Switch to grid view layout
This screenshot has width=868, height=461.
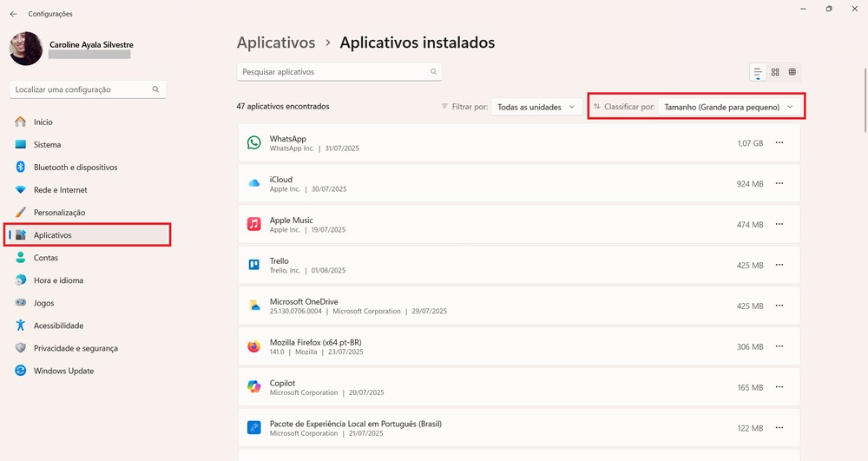pos(775,72)
